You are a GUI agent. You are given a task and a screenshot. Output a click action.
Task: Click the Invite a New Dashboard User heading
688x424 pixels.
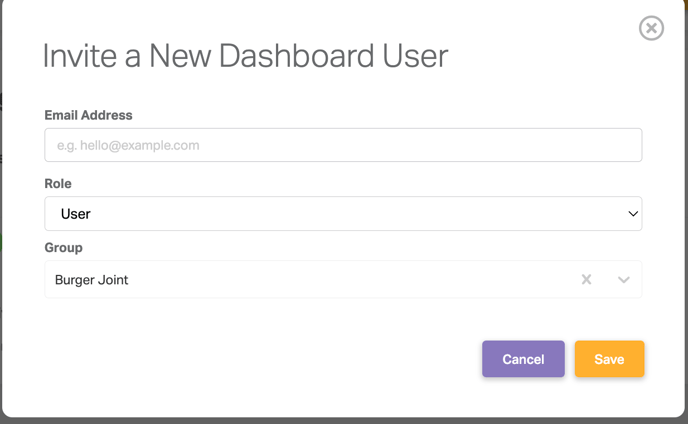pyautogui.click(x=245, y=56)
